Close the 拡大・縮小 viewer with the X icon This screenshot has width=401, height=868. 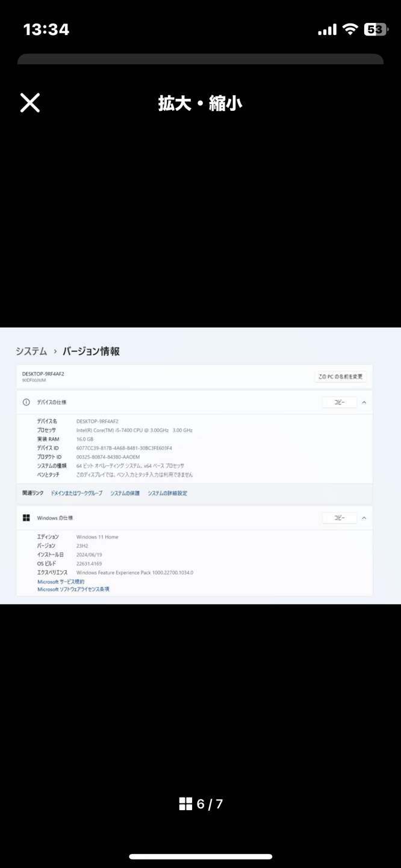30,103
